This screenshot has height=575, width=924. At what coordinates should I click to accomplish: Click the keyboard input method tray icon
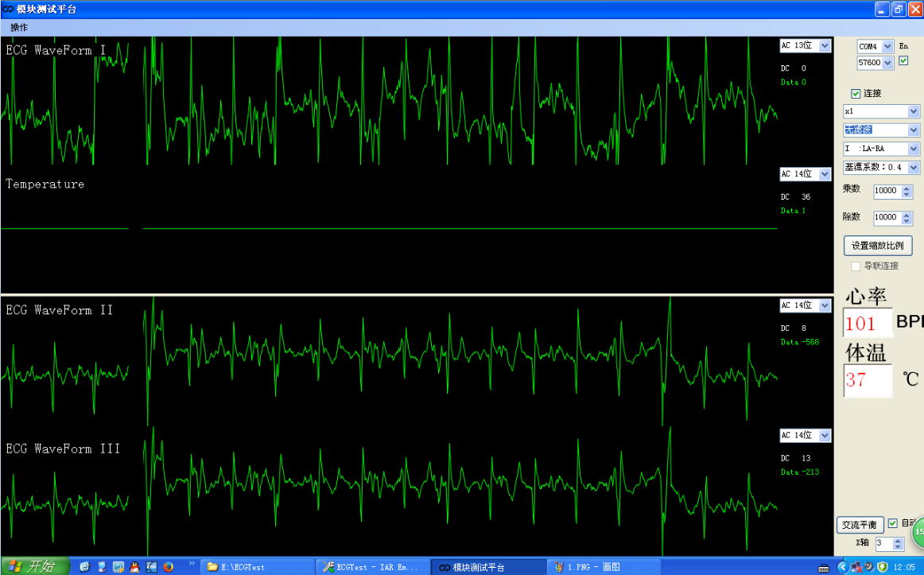coord(824,568)
